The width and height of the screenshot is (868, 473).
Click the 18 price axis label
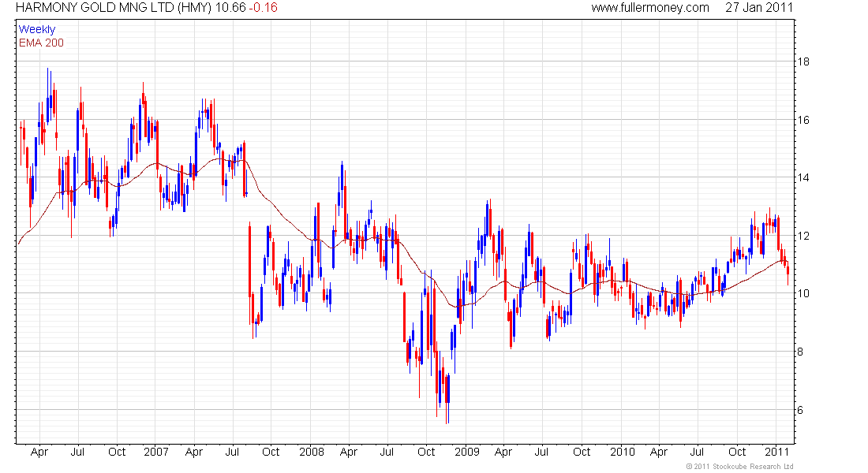point(803,62)
